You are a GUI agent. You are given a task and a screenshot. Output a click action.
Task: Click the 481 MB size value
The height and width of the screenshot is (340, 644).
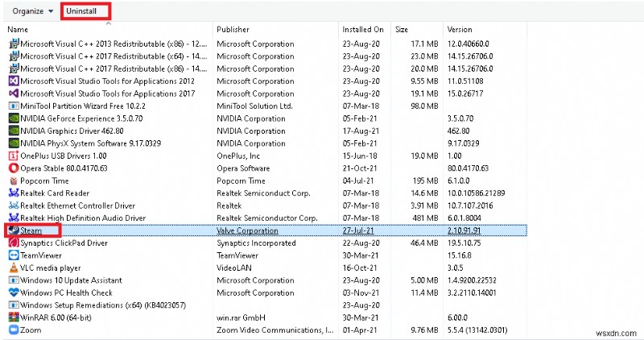click(425, 218)
